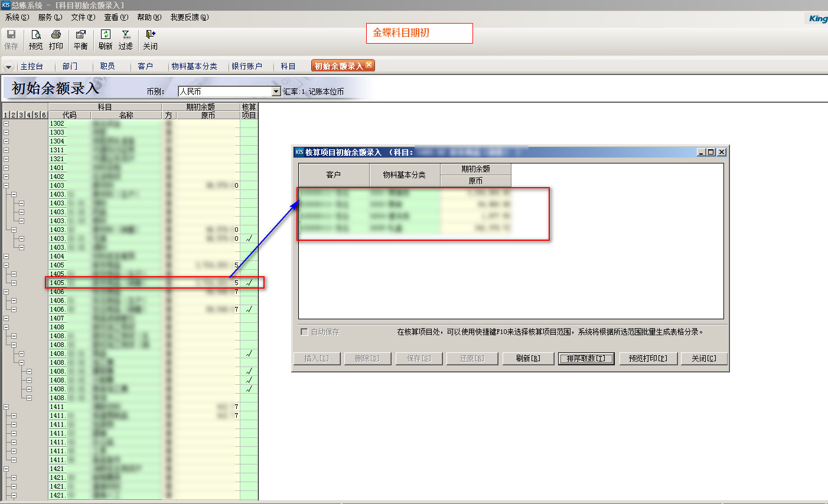828x504 pixels.
Task: Click the 打印 (Print) toolbar icon
Action: click(56, 39)
